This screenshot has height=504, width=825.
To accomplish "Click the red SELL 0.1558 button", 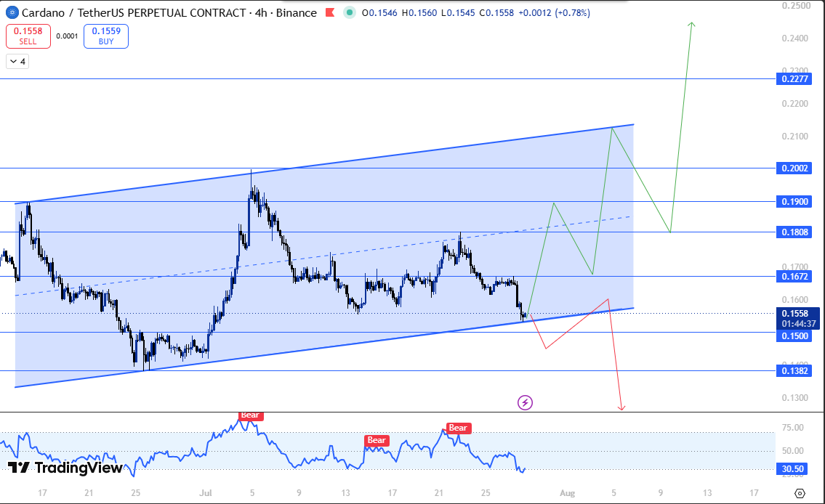I will (28, 36).
